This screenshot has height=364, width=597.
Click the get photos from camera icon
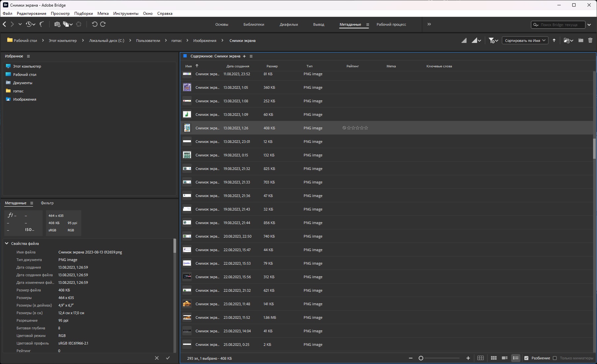coord(57,24)
